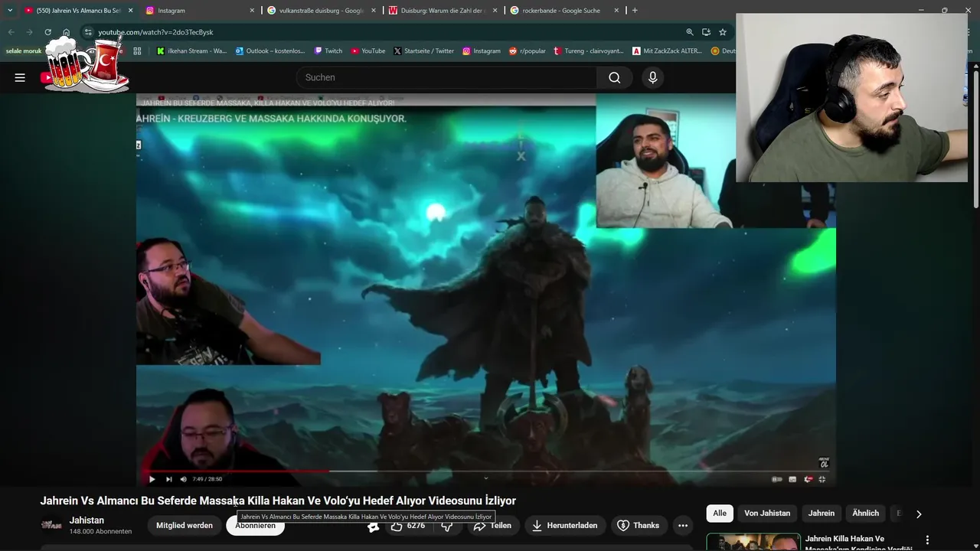Viewport: 980px width, 551px height.
Task: Open the YouTube hamburger guide menu
Action: pyautogui.click(x=20, y=77)
